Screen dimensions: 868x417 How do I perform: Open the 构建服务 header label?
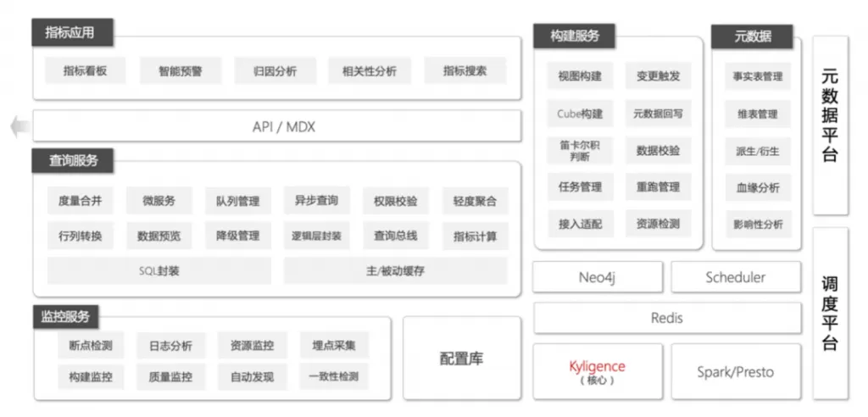pyautogui.click(x=575, y=36)
